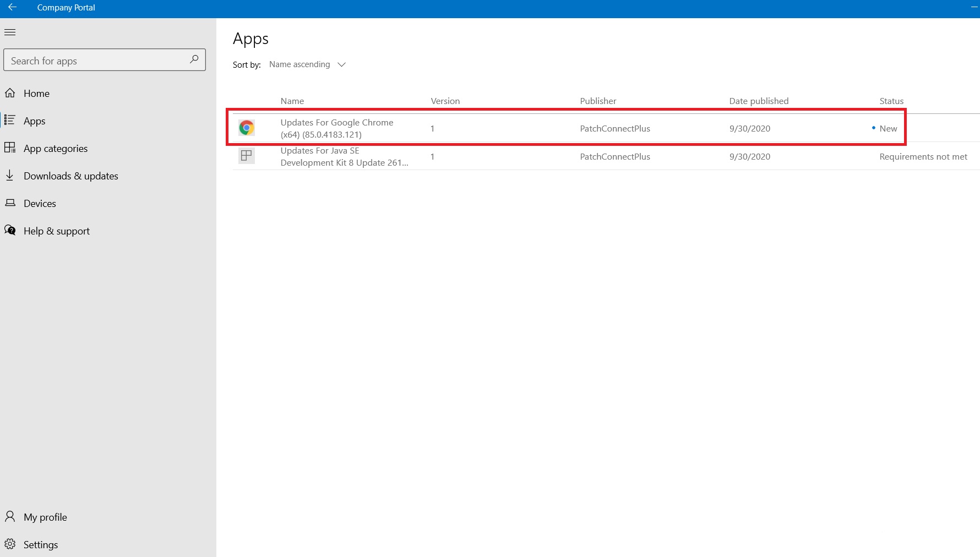Image resolution: width=980 pixels, height=557 pixels.
Task: Open Downloads & updates section
Action: coord(70,176)
